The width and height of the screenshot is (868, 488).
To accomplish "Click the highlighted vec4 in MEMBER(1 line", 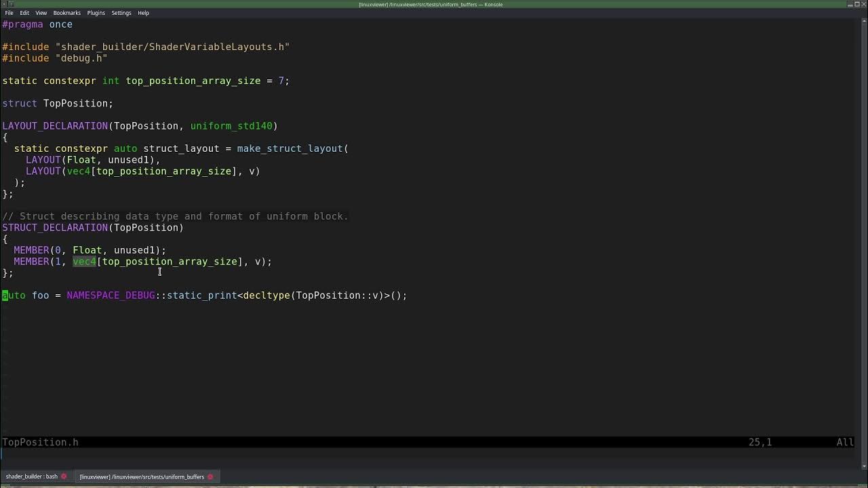I will click(x=84, y=262).
